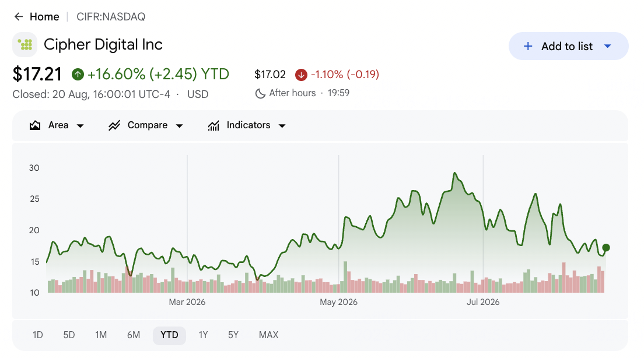Viewport: 644px width, 358px height.
Task: Select the 5Y time range tab
Action: tap(233, 335)
